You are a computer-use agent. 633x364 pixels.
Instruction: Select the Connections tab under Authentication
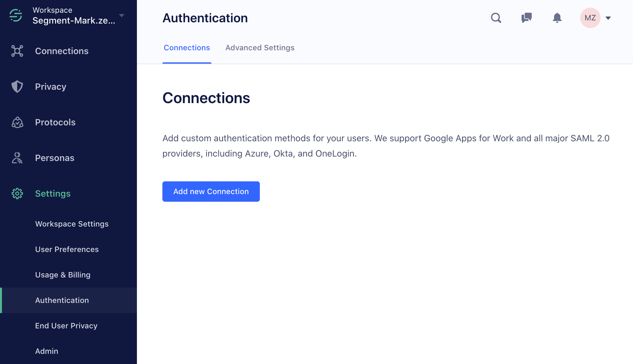(x=187, y=47)
